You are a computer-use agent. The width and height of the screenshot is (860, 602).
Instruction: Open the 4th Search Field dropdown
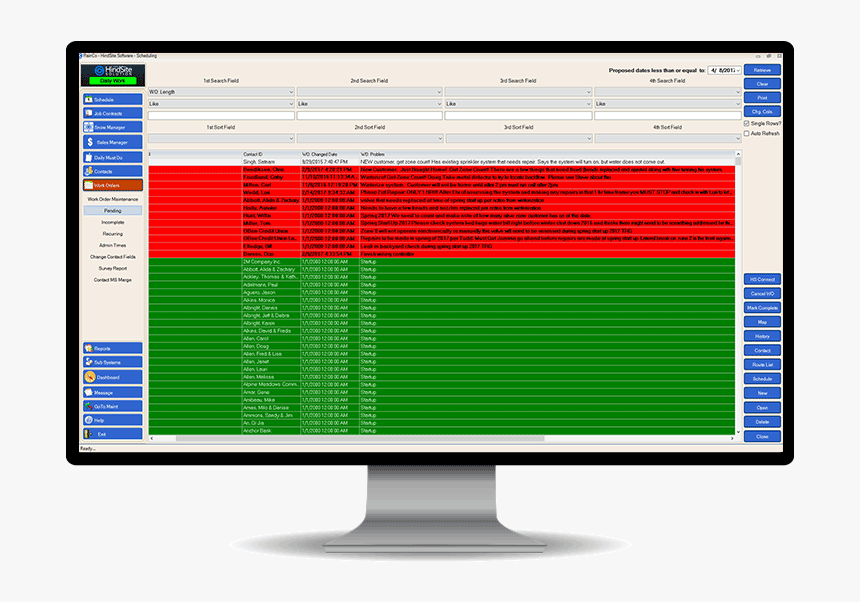pos(667,92)
